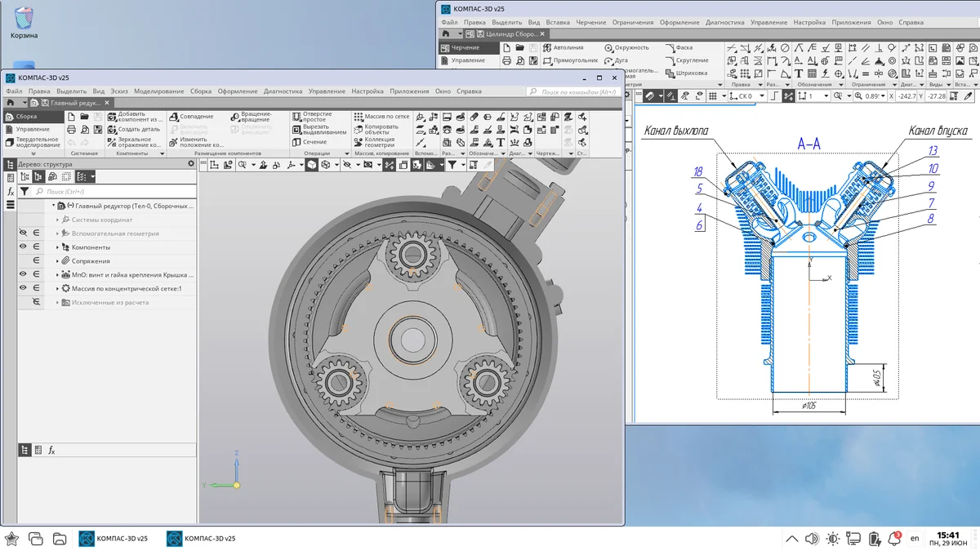Toggle visibility of Компоненты tree item
This screenshot has width=980, height=551.
coord(23,247)
